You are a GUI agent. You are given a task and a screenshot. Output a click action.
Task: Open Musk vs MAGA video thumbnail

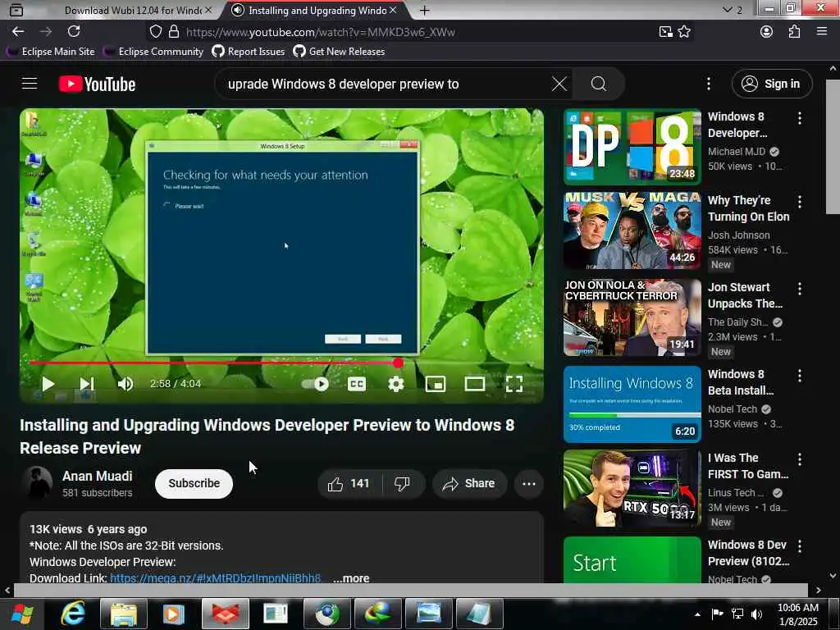click(x=632, y=231)
